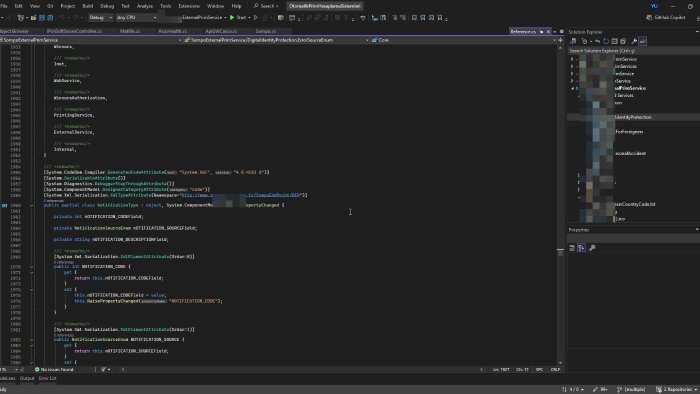This screenshot has height=394, width=700.
Task: Open the tab list overflow dropdown
Action: (555, 32)
